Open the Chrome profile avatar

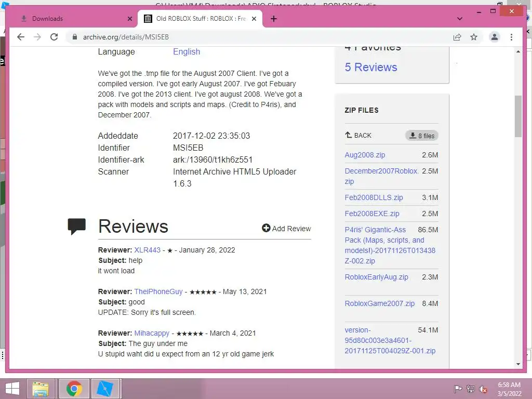pos(495,37)
